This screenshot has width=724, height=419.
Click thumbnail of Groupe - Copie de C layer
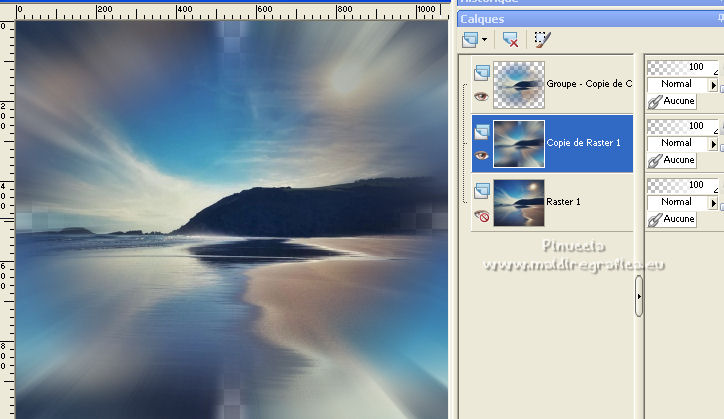tap(519, 85)
